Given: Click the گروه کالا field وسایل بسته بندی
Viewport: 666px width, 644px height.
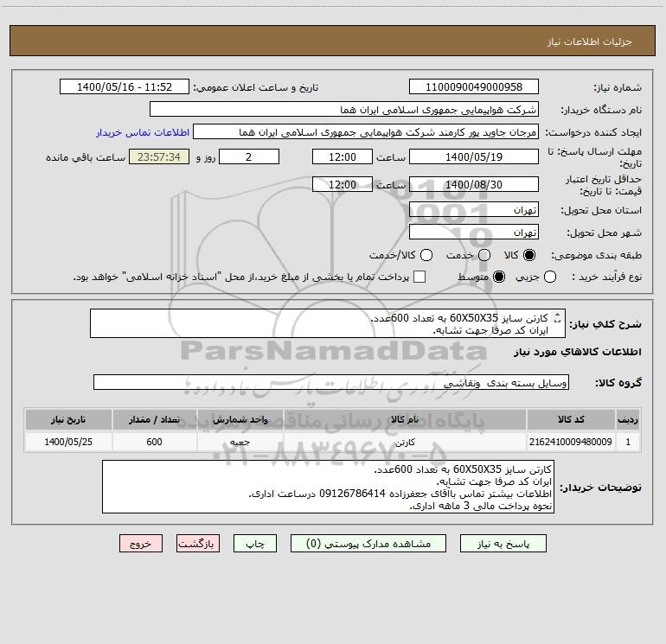Looking at the screenshot, I should (331, 382).
